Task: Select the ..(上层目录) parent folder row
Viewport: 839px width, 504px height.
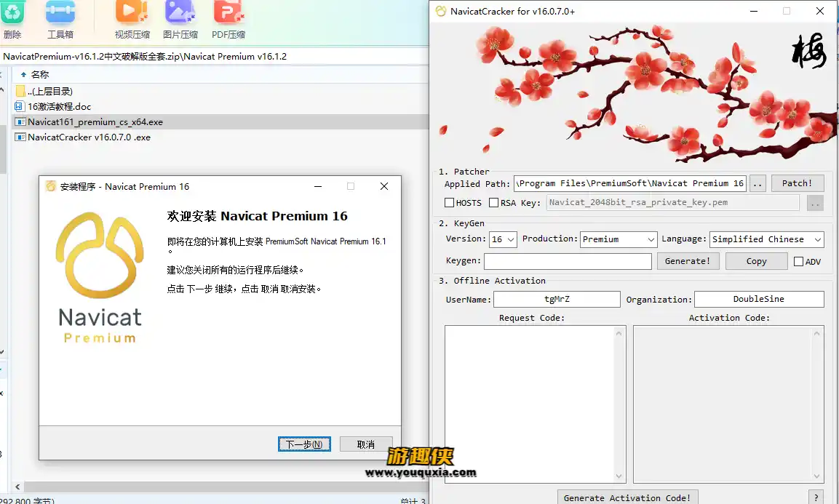Action: coord(220,91)
